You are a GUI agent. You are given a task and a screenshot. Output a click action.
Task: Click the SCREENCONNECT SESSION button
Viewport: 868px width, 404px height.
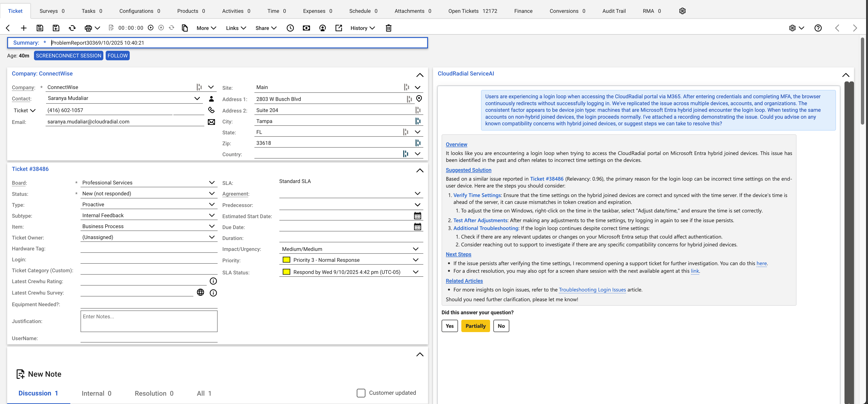68,55
